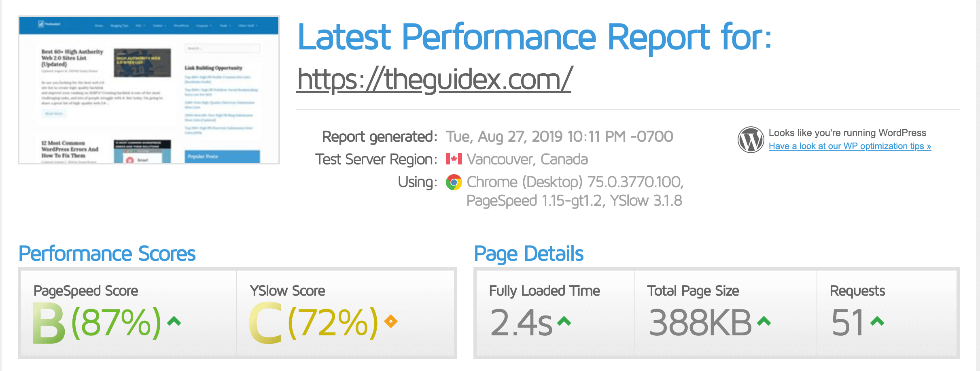The height and width of the screenshot is (371, 980).
Task: Click the Page Details heading
Action: point(528,254)
